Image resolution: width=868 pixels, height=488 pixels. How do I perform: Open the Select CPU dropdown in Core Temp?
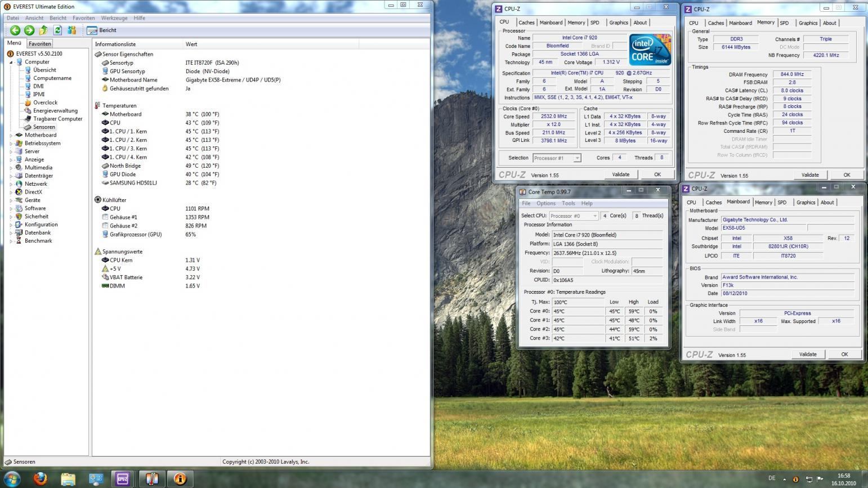[x=574, y=216]
